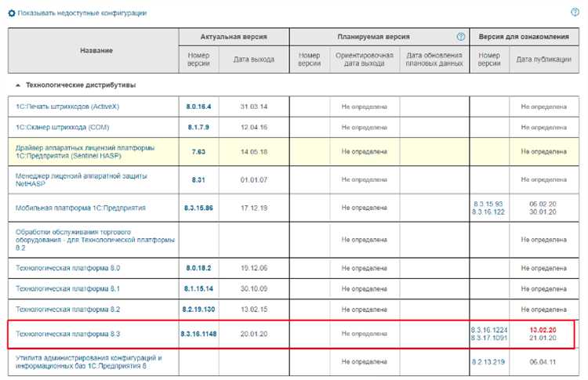Screen dimensions: 588x380
Task: Click release date 19.12.06
Action: [x=254, y=268]
